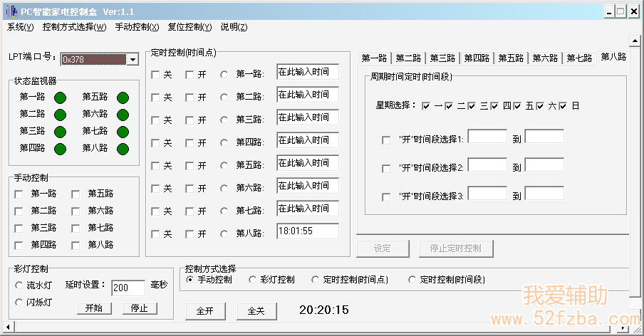This screenshot has width=644, height=336.
Task: Switch to the 第六路 tab
Action: click(545, 58)
